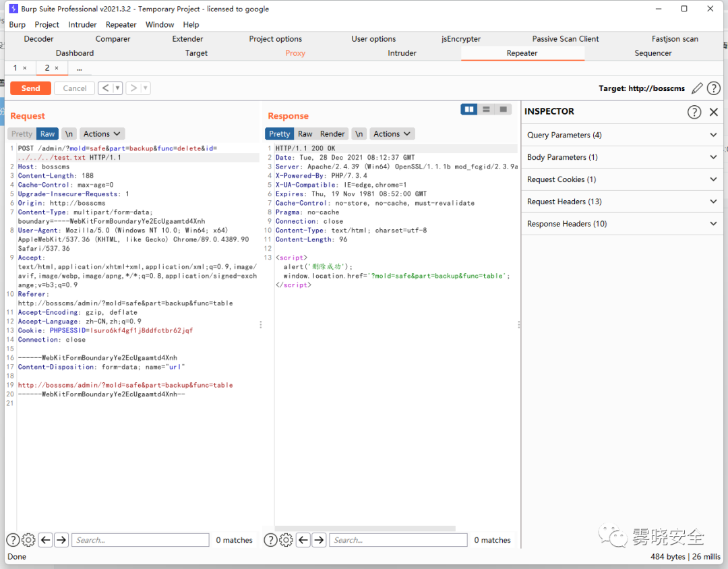This screenshot has height=569, width=728.
Task: Toggle request \n non-printable characters
Action: (69, 133)
